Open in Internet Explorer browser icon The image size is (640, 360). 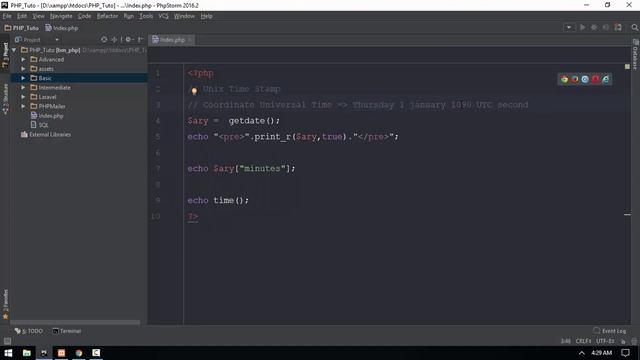tap(606, 80)
